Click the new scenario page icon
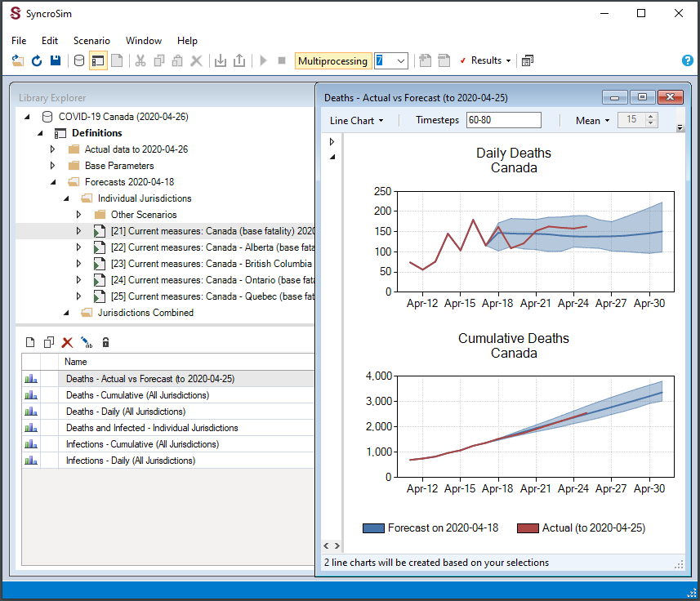The height and width of the screenshot is (601, 700). 117,60
